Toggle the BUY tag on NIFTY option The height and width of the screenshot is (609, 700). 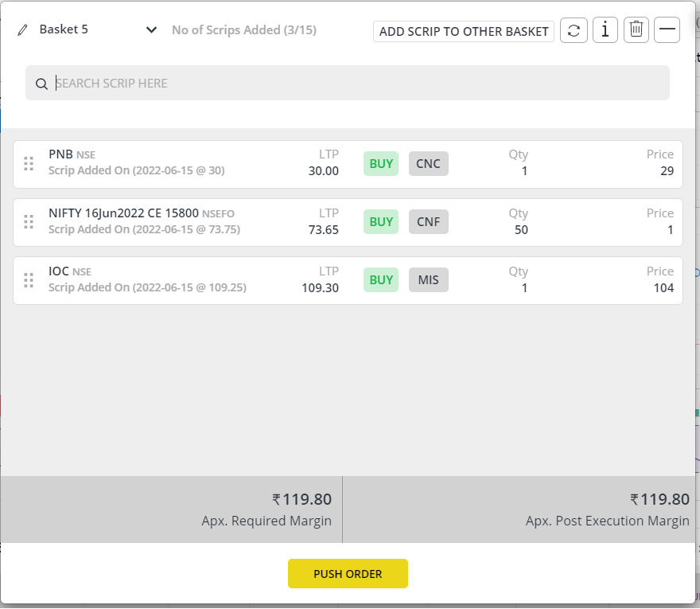(x=381, y=221)
